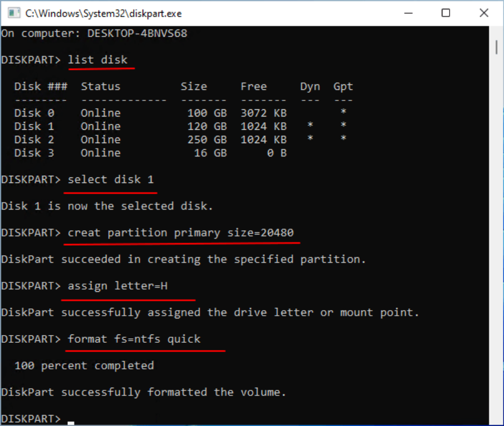Click the '120 GB' size value
Image resolution: width=504 pixels, height=426 pixels.
(208, 126)
